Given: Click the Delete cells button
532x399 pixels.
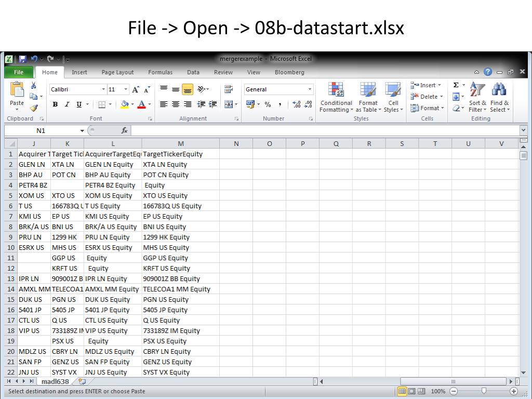Looking at the screenshot, I should 427,97.
